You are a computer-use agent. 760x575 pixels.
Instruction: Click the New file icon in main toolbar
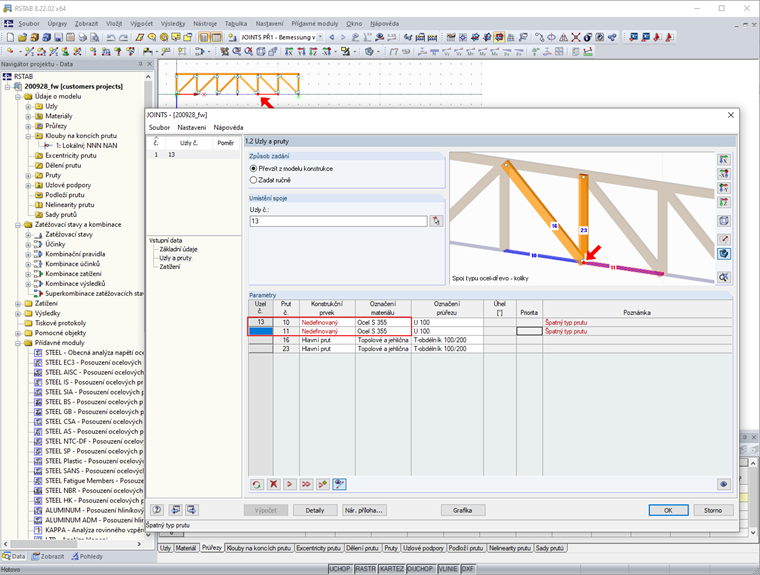tap(10, 37)
